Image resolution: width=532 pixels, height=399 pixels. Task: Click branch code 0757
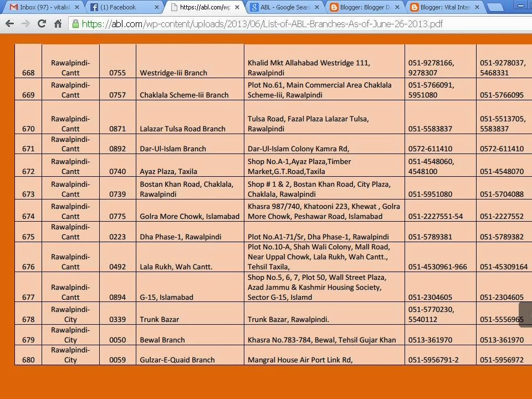(117, 95)
